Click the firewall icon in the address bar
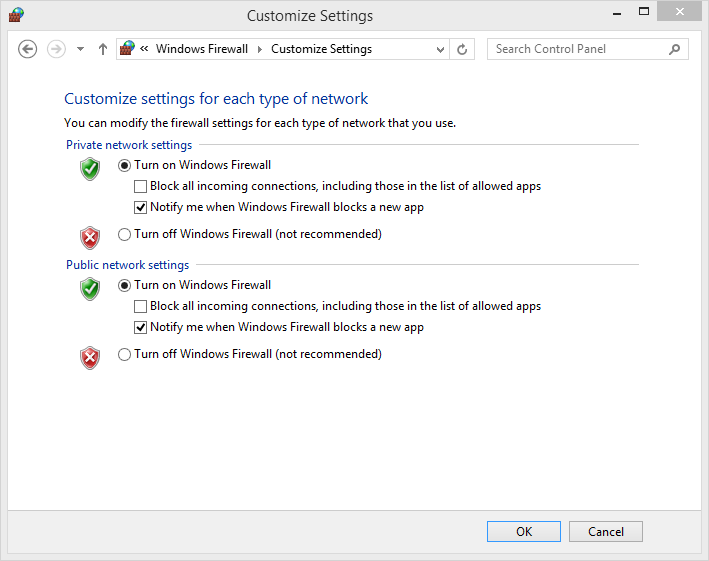Screen dimensions: 709x561 (127, 48)
